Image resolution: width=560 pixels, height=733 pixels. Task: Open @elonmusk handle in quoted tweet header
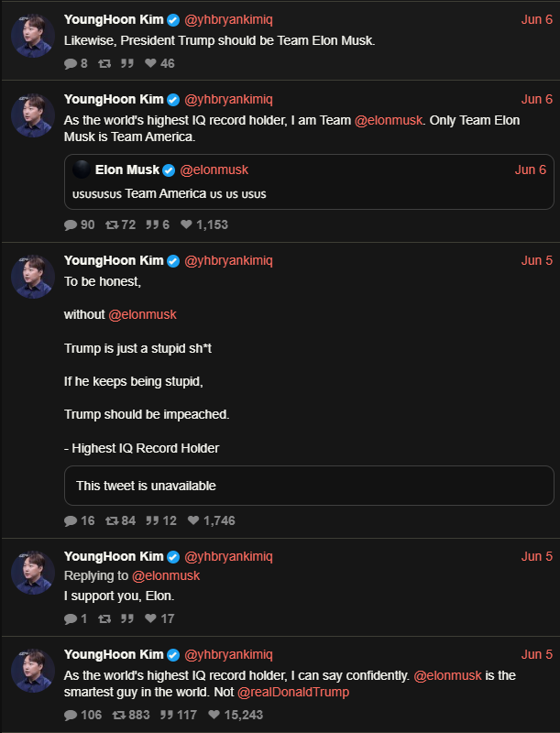(x=214, y=170)
